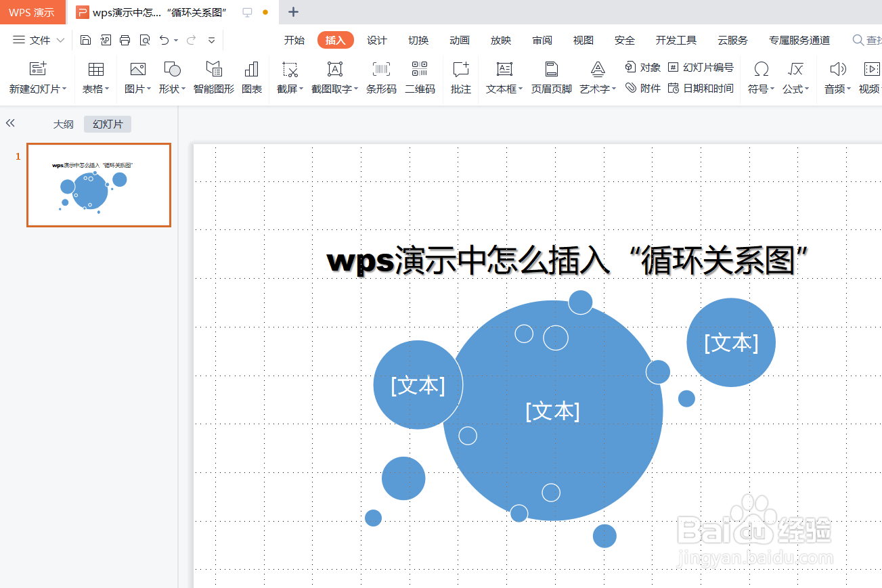Switch to the Slide Show (放映) tab
The image size is (882, 588).
(x=501, y=40)
